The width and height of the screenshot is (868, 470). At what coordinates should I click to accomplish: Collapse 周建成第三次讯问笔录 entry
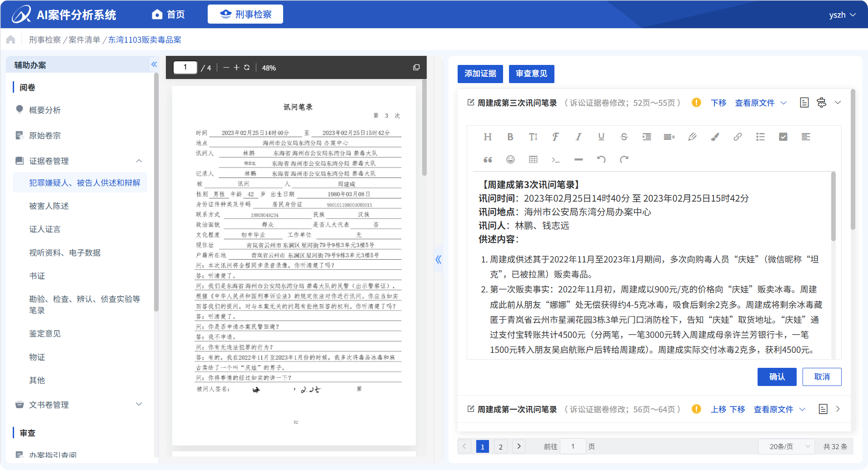click(838, 103)
